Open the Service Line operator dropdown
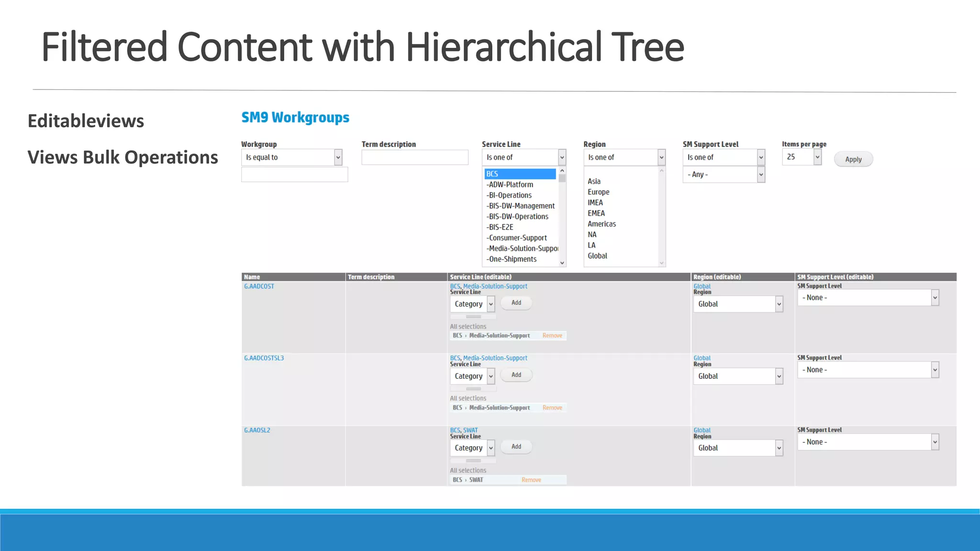The height and width of the screenshot is (551, 980). [524, 157]
